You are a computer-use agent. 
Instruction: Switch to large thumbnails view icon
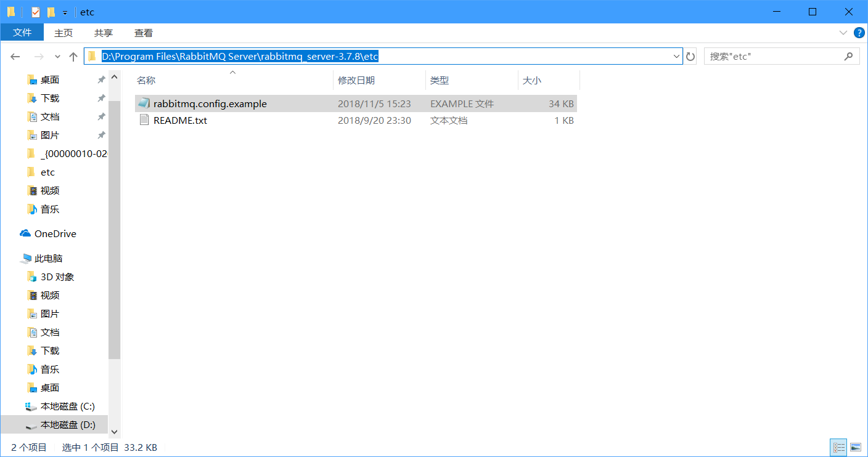855,447
